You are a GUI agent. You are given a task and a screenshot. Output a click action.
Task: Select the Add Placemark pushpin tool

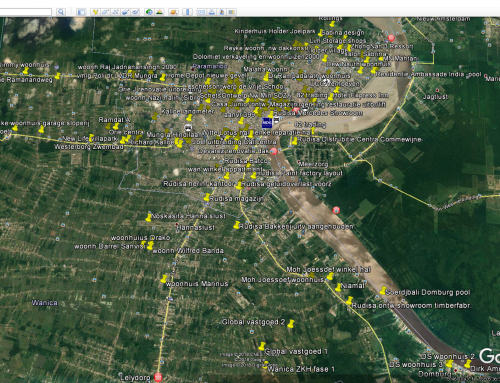click(x=95, y=12)
